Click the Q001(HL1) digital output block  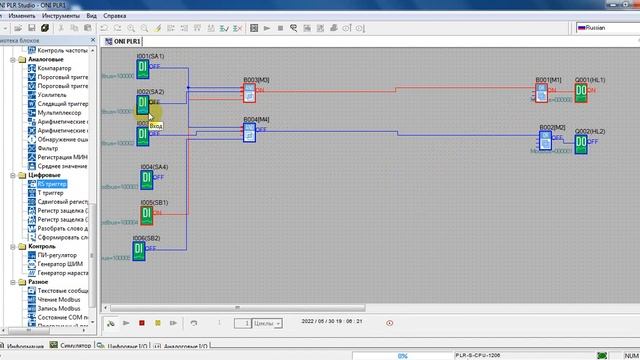[x=581, y=93]
